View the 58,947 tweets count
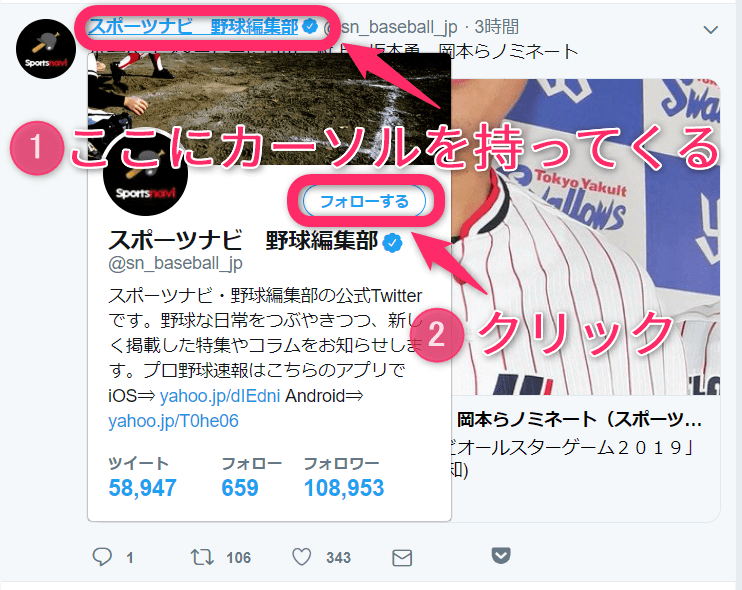This screenshot has height=590, width=742. point(142,488)
